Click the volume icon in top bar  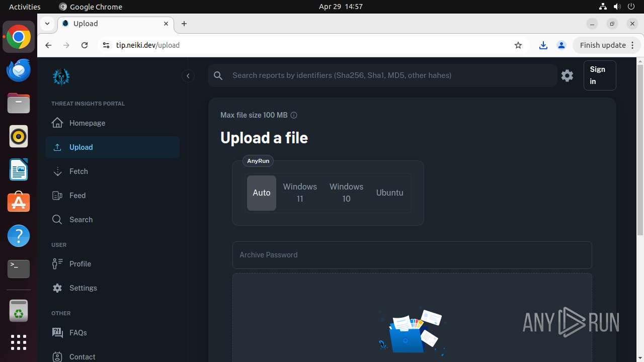point(617,7)
